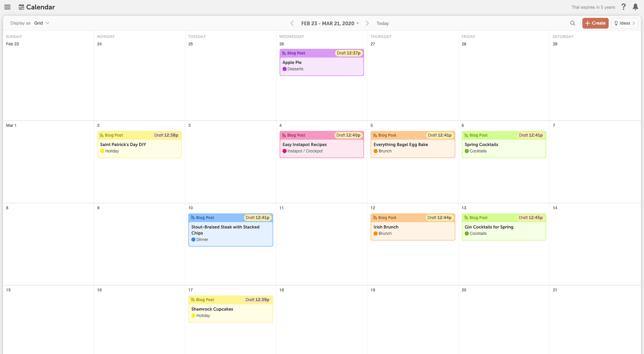Go to next date range arrow

click(367, 23)
